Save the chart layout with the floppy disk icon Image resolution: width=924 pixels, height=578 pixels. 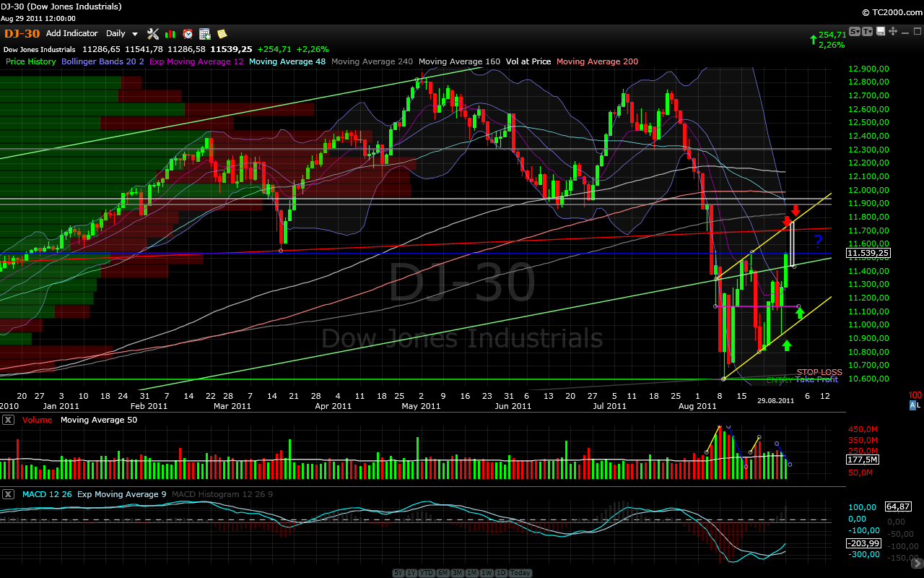click(881, 33)
